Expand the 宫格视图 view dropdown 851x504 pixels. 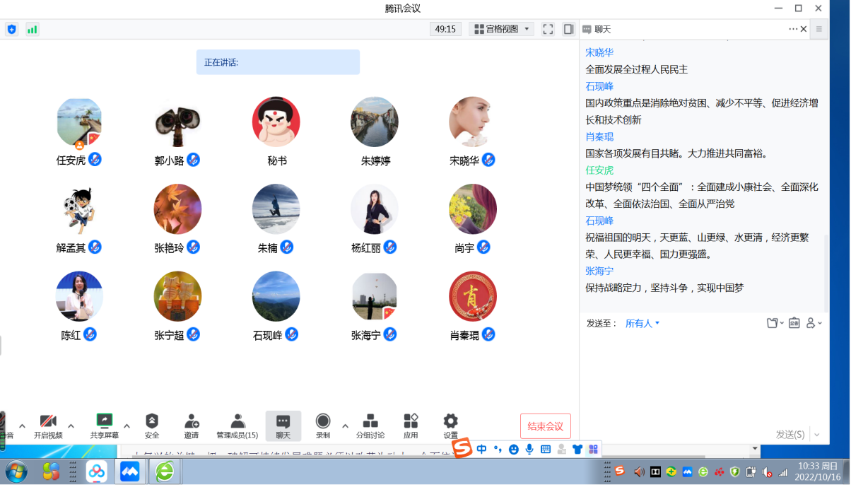click(x=502, y=29)
